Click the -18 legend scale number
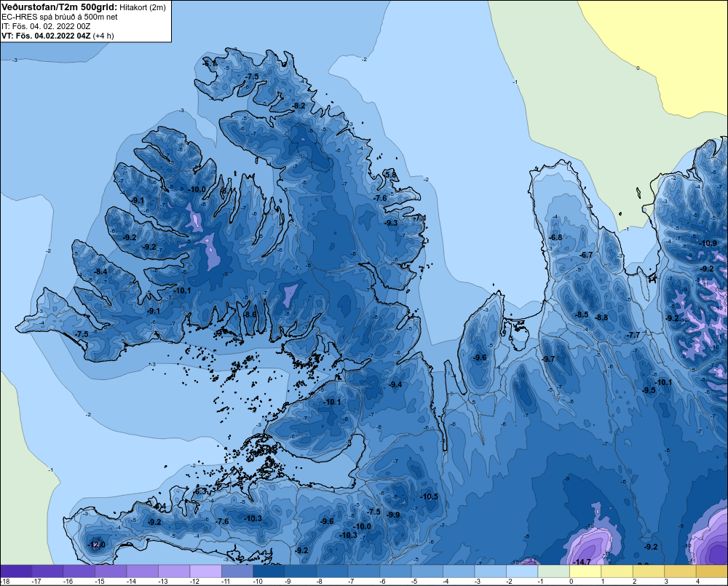 click(5, 582)
